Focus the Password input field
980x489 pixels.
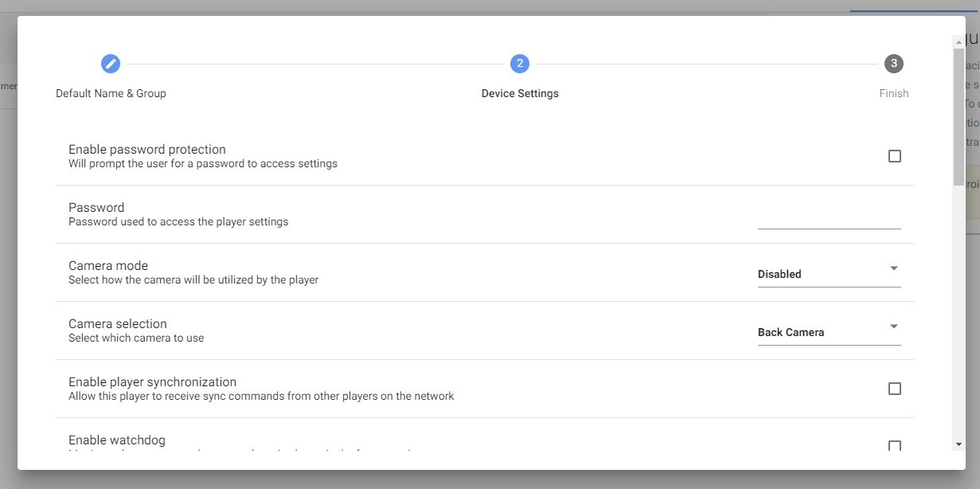(x=830, y=216)
